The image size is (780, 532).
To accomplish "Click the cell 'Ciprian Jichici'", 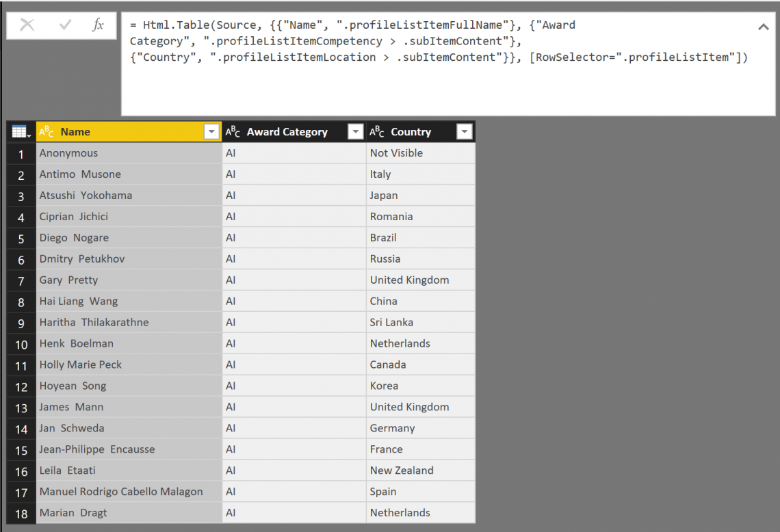I will (x=129, y=217).
